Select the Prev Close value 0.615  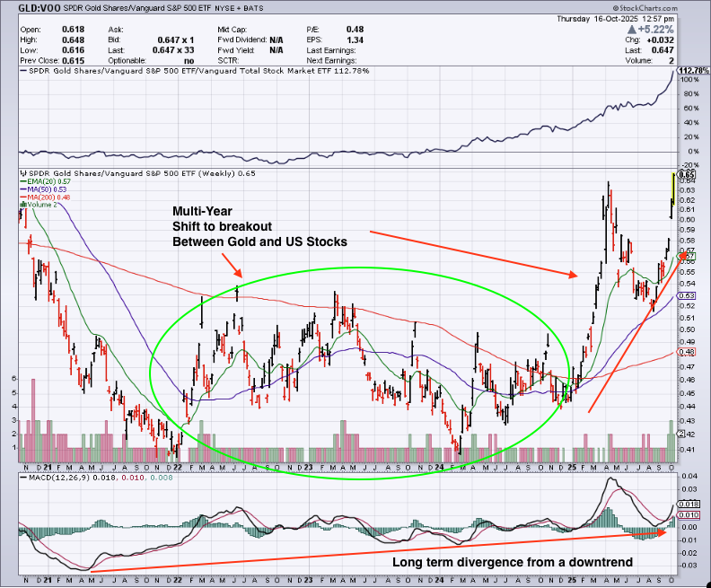[x=73, y=61]
